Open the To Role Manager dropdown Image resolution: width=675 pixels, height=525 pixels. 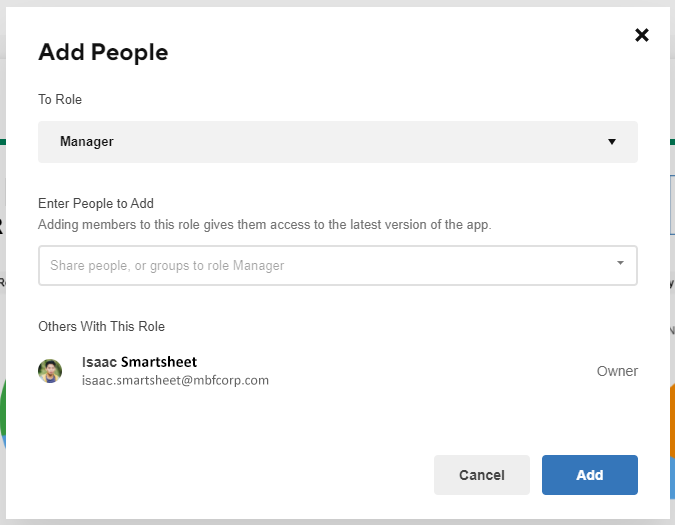coord(338,142)
